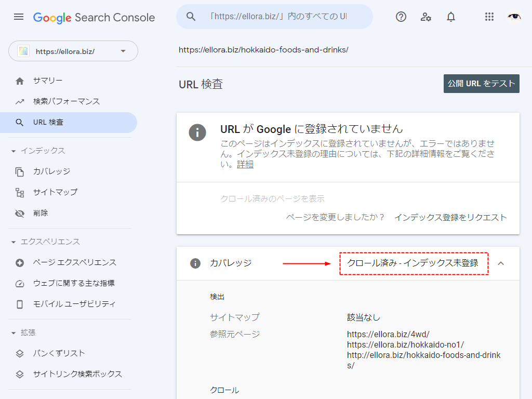Click the property favicon in site selector
This screenshot has height=399, width=532.
(x=23, y=51)
